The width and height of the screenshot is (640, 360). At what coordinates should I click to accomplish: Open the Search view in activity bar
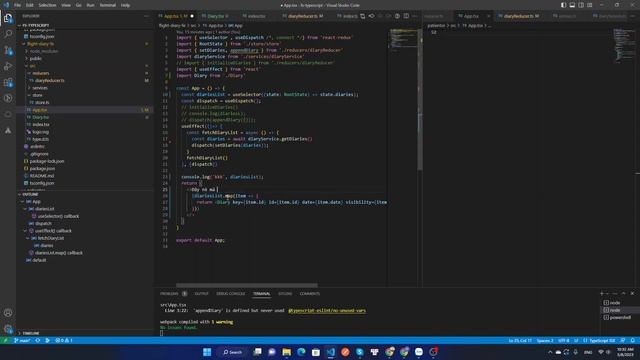pyautogui.click(x=8, y=34)
